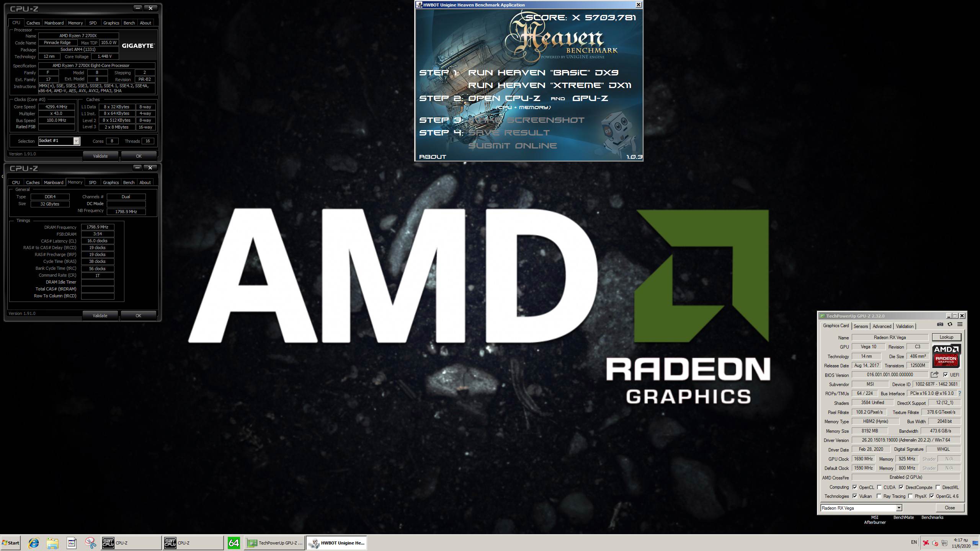This screenshot has height=551, width=980.
Task: Click Validate in the top CPU-Z window
Action: coord(100,156)
